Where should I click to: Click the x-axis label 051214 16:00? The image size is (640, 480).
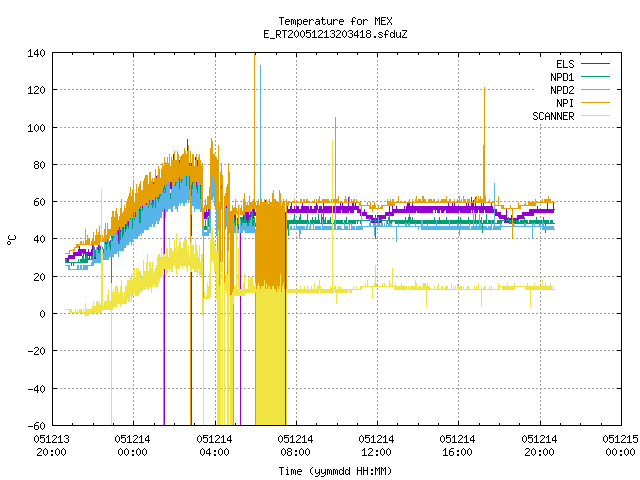[457, 446]
